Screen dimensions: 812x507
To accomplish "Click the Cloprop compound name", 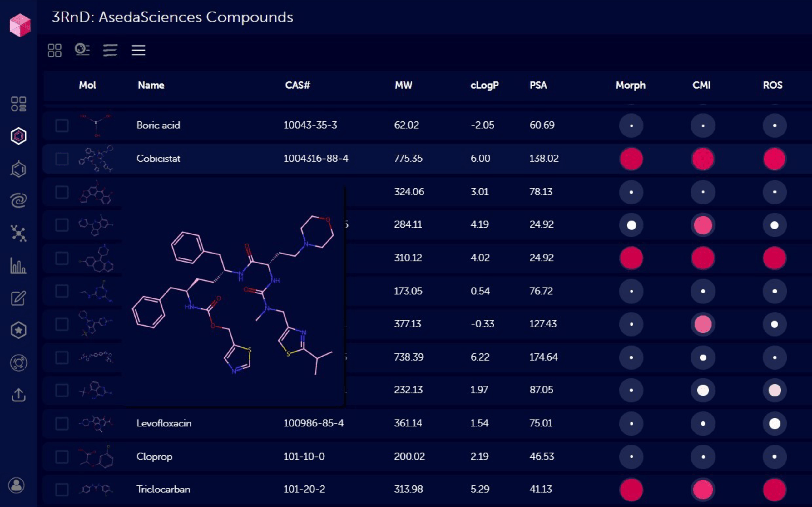I will tap(154, 456).
